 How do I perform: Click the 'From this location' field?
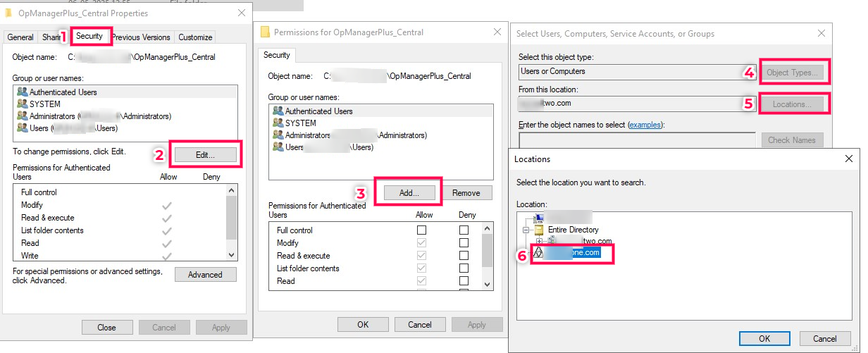(x=637, y=104)
